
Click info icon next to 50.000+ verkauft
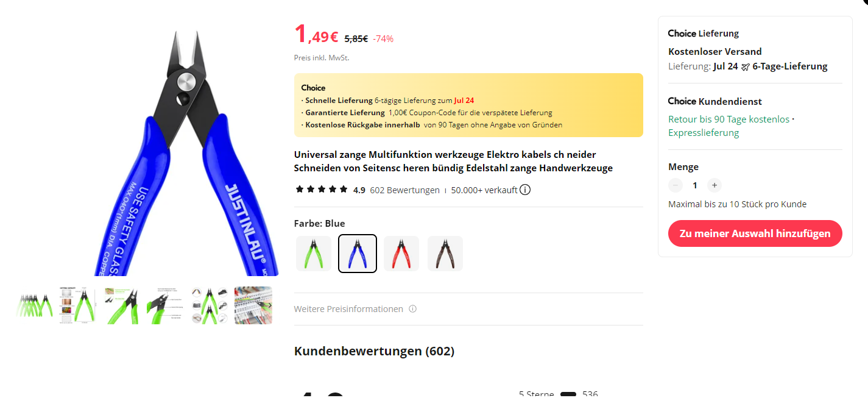[525, 190]
